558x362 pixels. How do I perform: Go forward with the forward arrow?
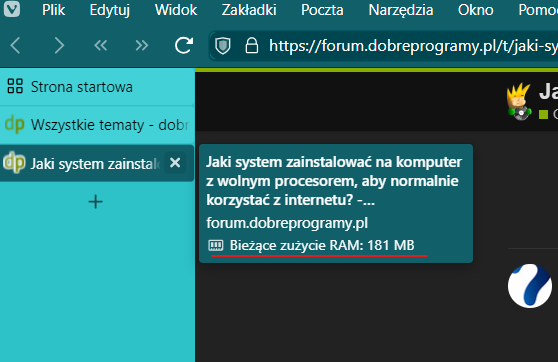point(59,46)
